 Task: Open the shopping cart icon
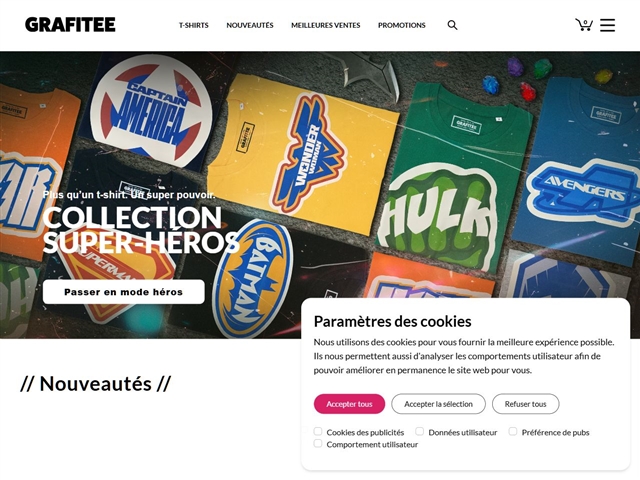584,24
